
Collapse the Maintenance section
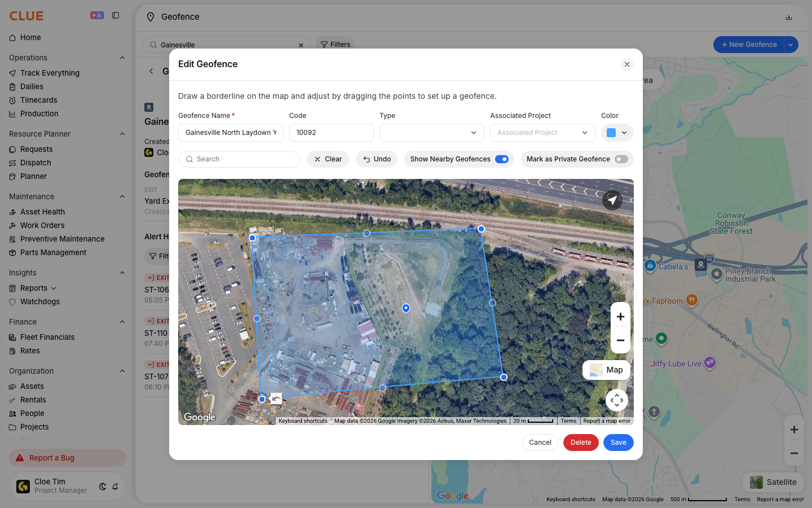[122, 196]
